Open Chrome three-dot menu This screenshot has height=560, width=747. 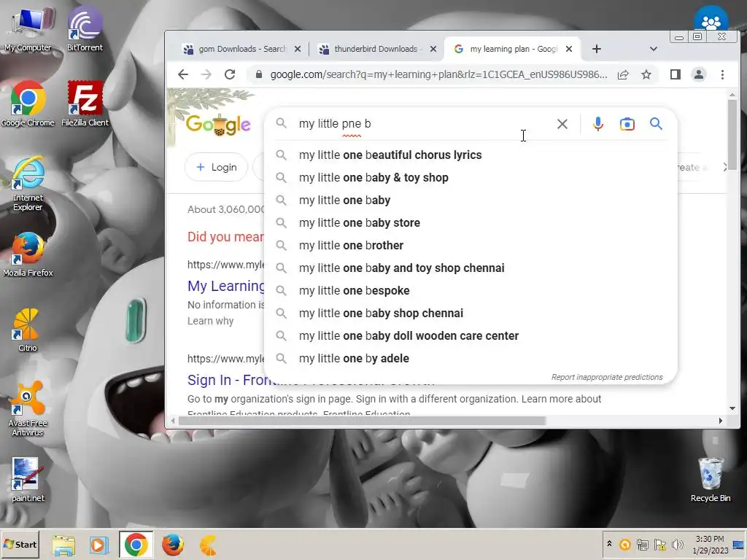pyautogui.click(x=722, y=74)
